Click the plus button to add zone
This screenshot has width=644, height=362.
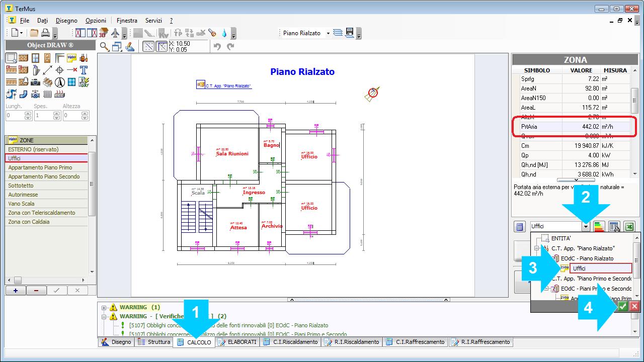[x=16, y=290]
